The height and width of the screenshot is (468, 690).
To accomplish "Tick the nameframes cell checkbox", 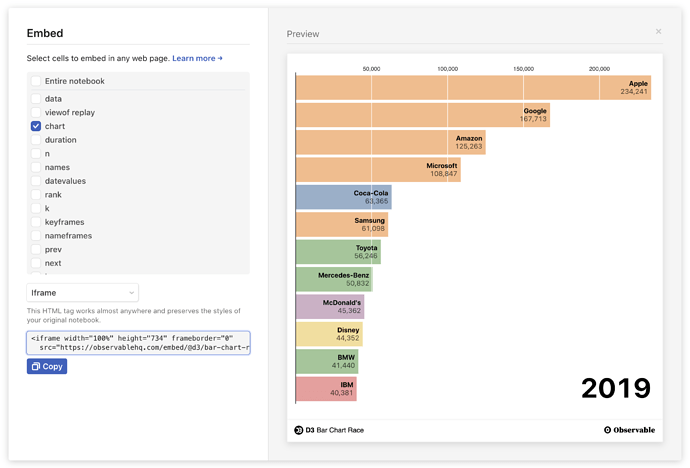I will pyautogui.click(x=37, y=236).
